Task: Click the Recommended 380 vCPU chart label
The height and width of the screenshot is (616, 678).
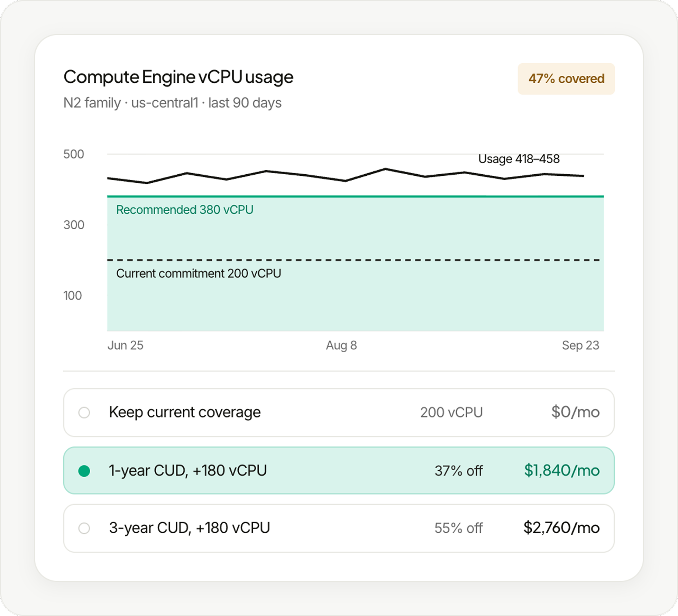Action: tap(185, 210)
